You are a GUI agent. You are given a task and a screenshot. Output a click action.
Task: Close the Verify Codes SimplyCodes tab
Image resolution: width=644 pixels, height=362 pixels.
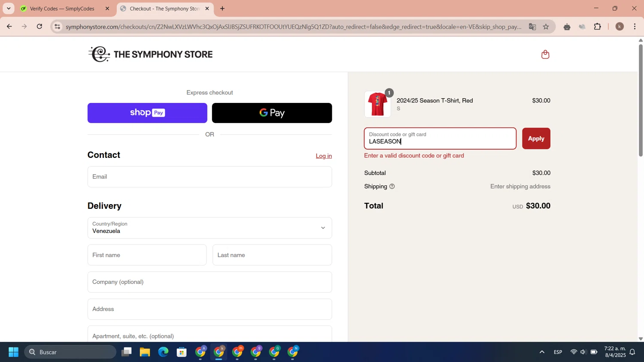(107, 9)
